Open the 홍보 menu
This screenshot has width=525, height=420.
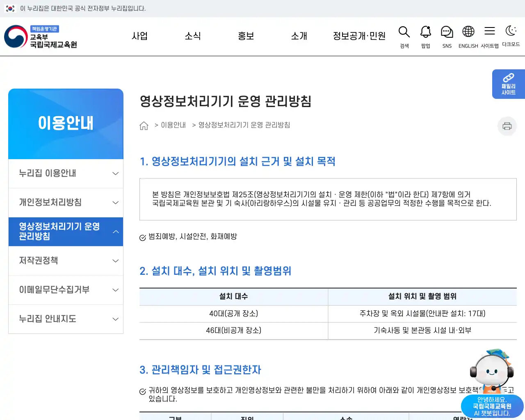point(246,36)
